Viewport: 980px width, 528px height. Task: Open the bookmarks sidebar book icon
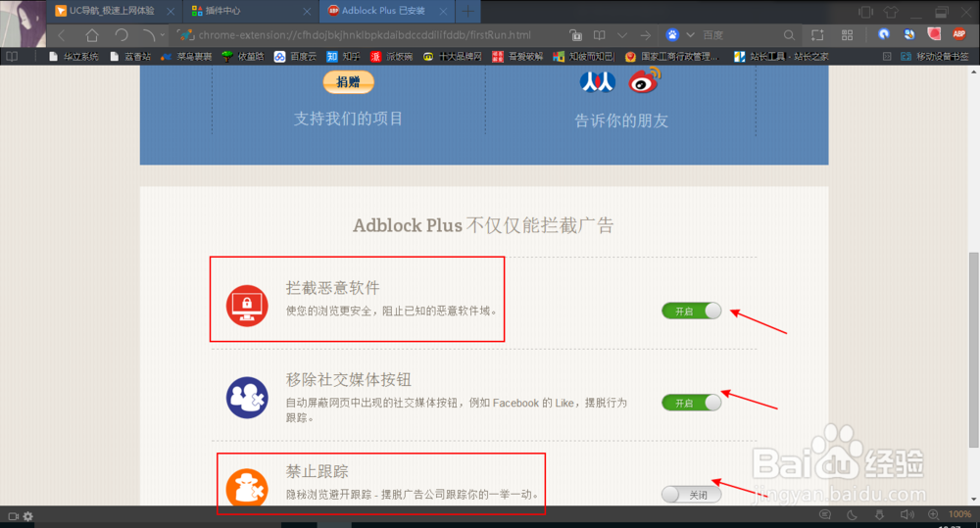tap(12, 56)
